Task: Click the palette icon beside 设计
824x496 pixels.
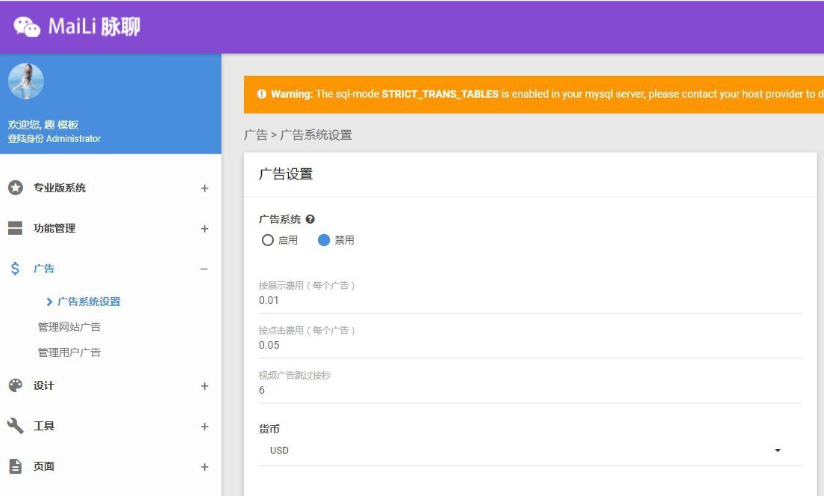Action: [15, 386]
